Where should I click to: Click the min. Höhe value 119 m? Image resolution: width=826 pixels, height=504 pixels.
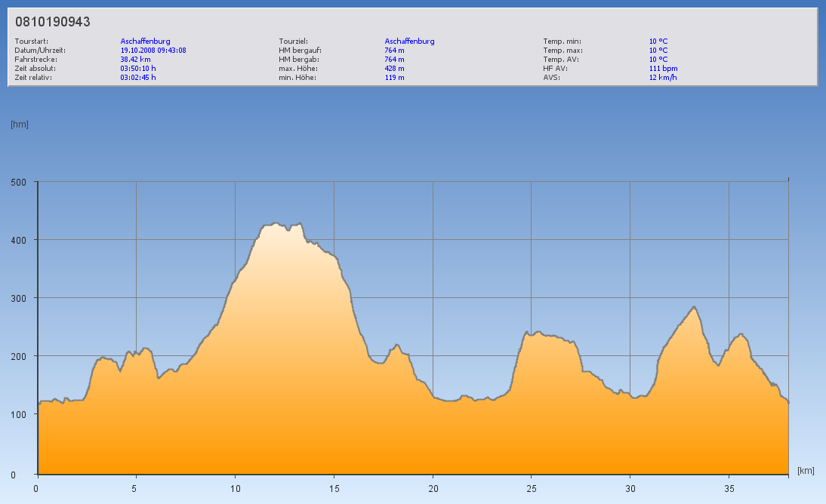tap(394, 78)
